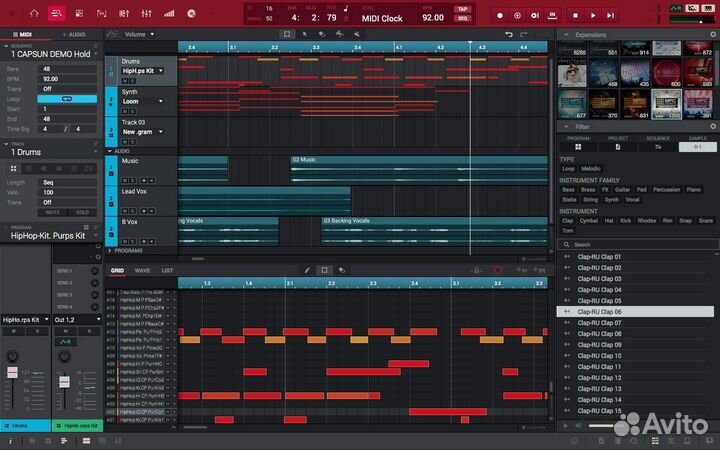Image resolution: width=720 pixels, height=450 pixels.
Task: Select the SAMPLE filter tab in the browser
Action: 698,146
